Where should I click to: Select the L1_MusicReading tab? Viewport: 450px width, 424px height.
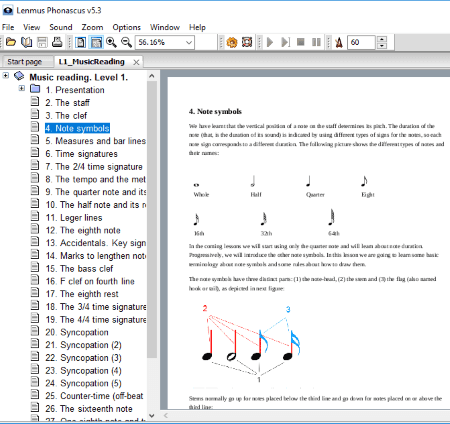[91, 62]
